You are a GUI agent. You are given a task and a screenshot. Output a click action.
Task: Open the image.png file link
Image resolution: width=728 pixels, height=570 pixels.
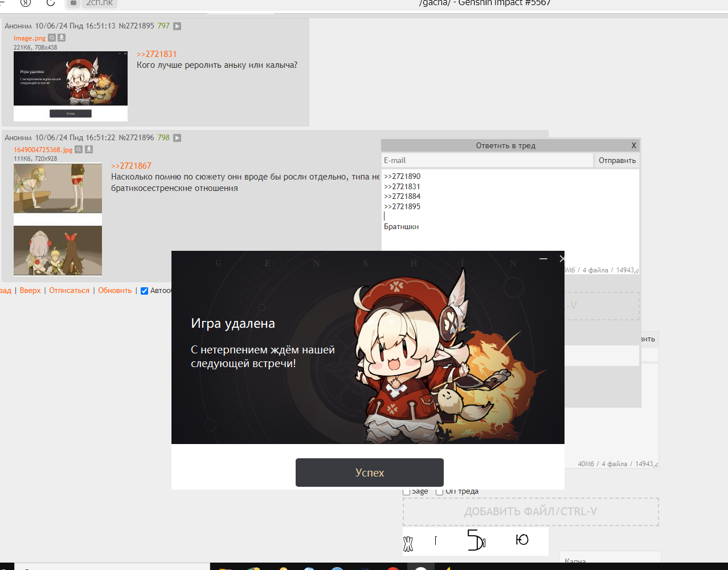(30, 38)
